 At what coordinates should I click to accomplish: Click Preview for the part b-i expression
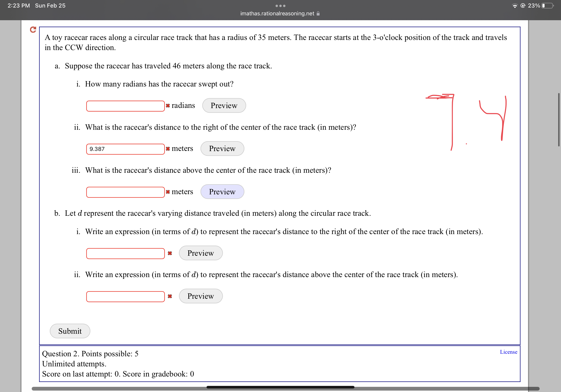201,253
